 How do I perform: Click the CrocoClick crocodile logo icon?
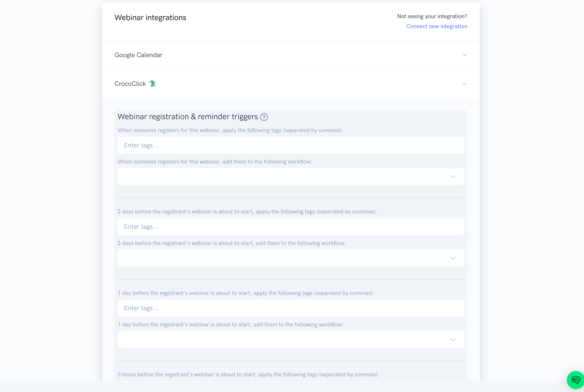tap(152, 84)
